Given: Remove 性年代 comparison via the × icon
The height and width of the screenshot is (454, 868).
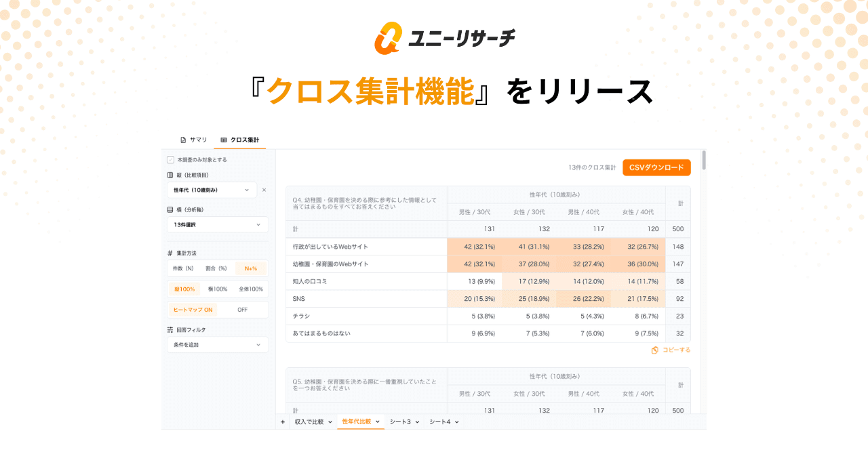Looking at the screenshot, I should (x=264, y=190).
